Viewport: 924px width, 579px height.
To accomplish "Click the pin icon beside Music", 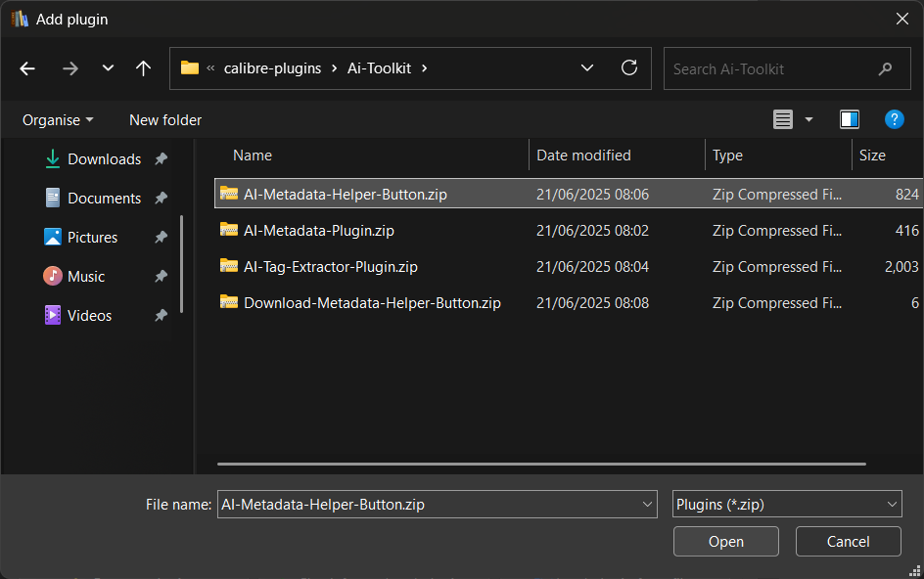I will coord(161,276).
